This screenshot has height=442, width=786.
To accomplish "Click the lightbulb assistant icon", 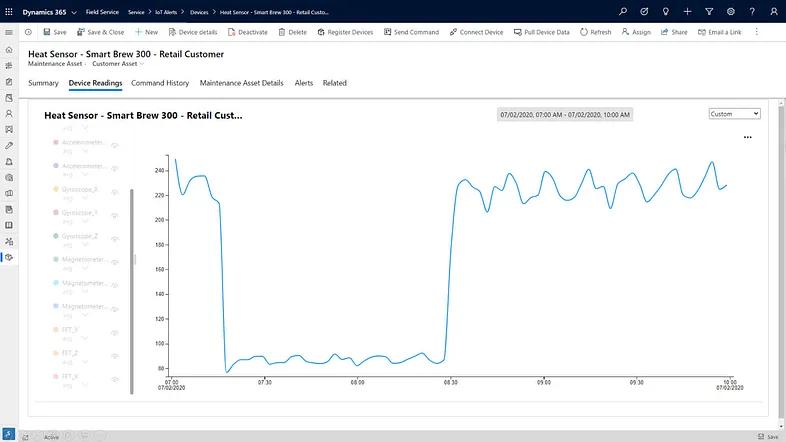I will (x=666, y=12).
